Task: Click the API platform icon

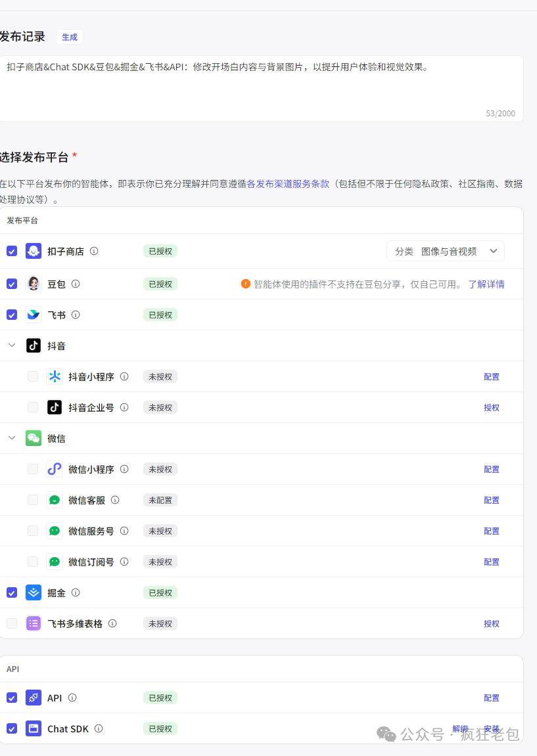Action: click(34, 698)
